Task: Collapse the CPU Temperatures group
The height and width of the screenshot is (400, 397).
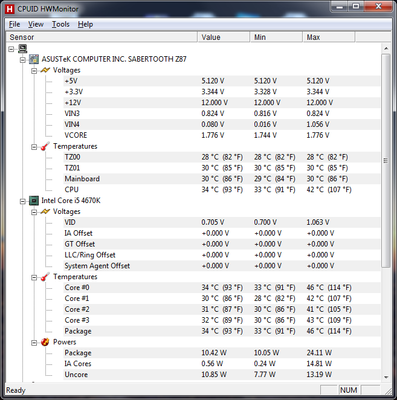Action: (34, 278)
